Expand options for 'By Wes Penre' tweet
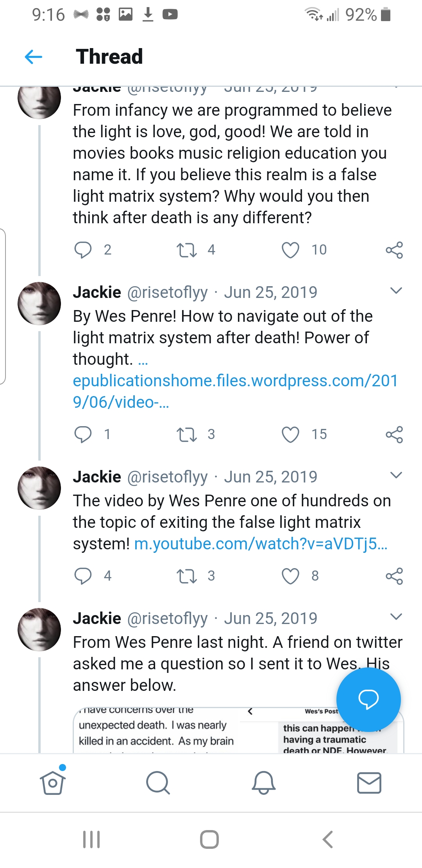The image size is (422, 868). click(396, 291)
